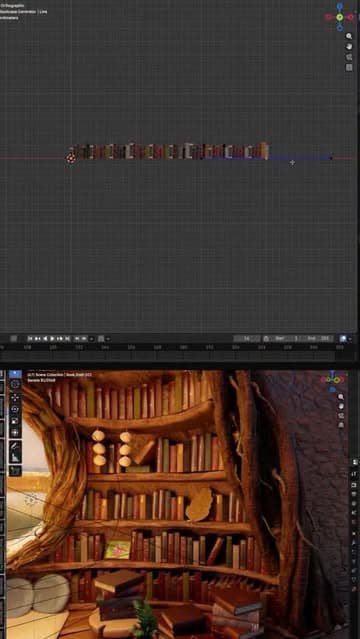360x639 pixels.
Task: Click the right red X axis on the upper gizmo
Action: pos(350,17)
